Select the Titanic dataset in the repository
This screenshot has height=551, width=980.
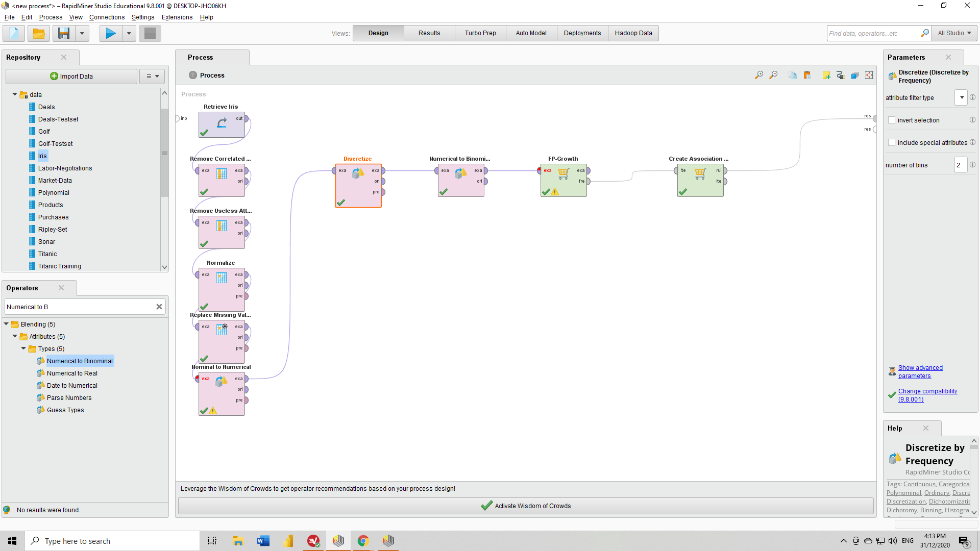(47, 254)
